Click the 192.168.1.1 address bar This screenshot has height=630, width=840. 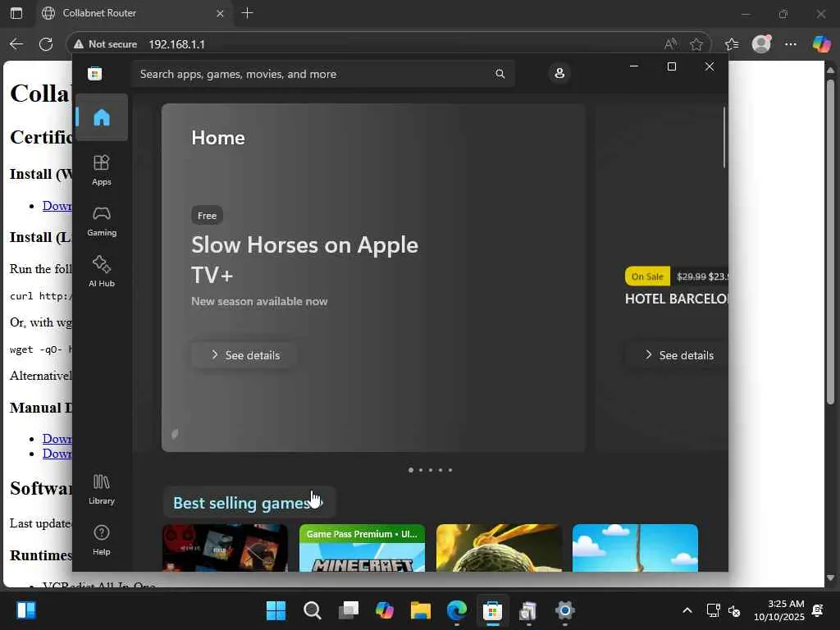tap(176, 44)
